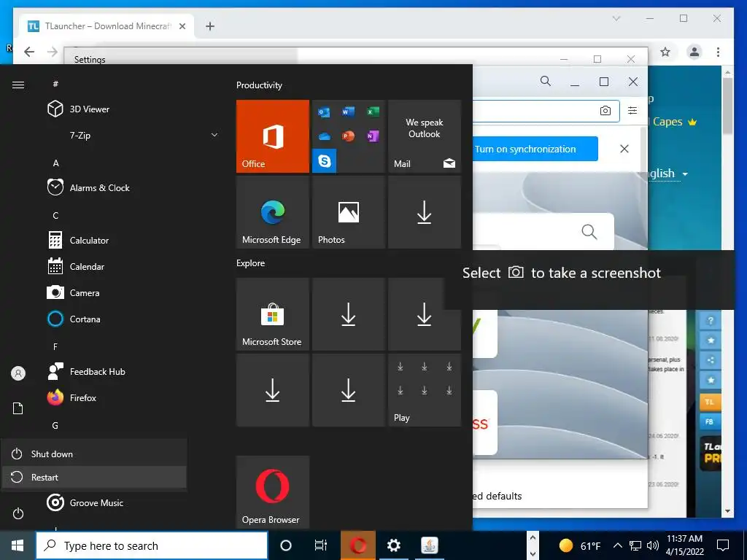This screenshot has width=747, height=560.
Task: Click the # header in the app list
Action: coord(55,84)
